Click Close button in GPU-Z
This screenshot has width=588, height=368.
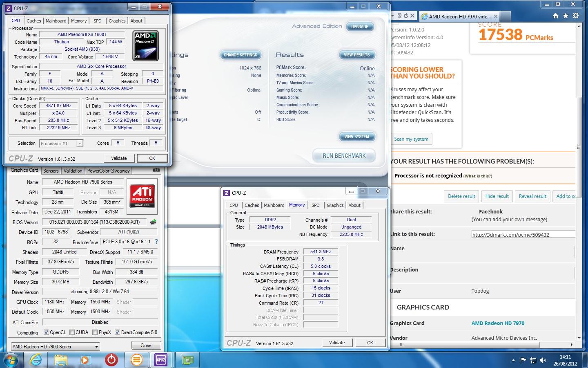[146, 346]
